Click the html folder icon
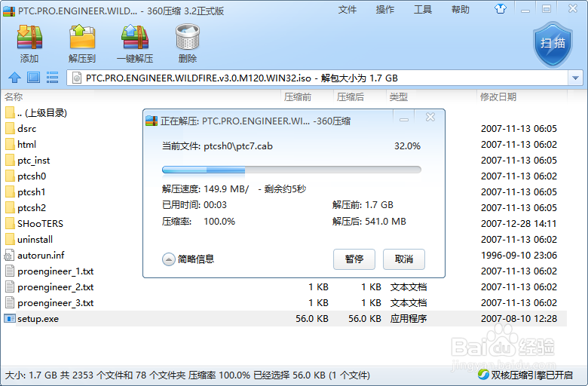This screenshot has width=588, height=386. click(x=10, y=145)
